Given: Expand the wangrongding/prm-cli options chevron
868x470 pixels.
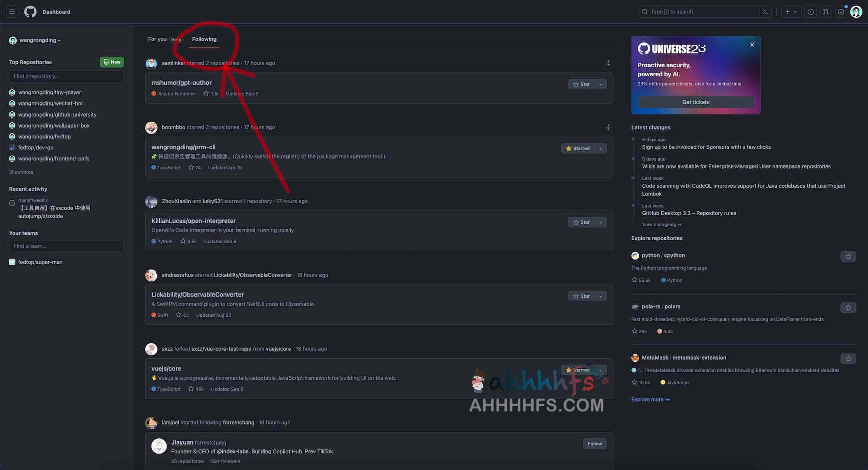Looking at the screenshot, I should (x=600, y=148).
